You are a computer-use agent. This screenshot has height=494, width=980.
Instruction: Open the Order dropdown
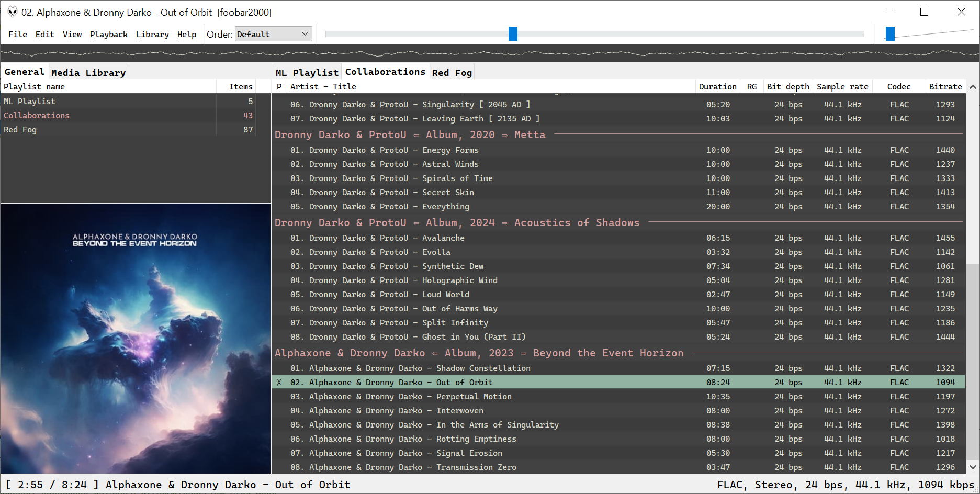[273, 34]
